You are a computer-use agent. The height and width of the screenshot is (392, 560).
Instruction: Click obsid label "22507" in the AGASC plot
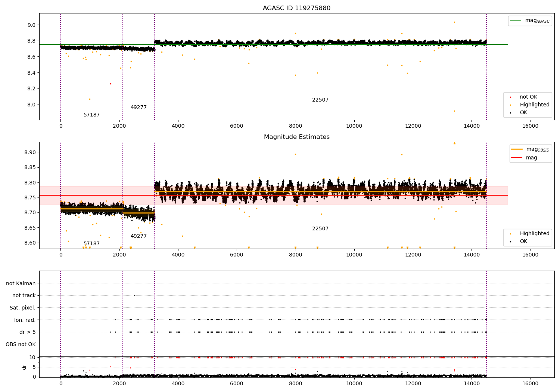(320, 100)
